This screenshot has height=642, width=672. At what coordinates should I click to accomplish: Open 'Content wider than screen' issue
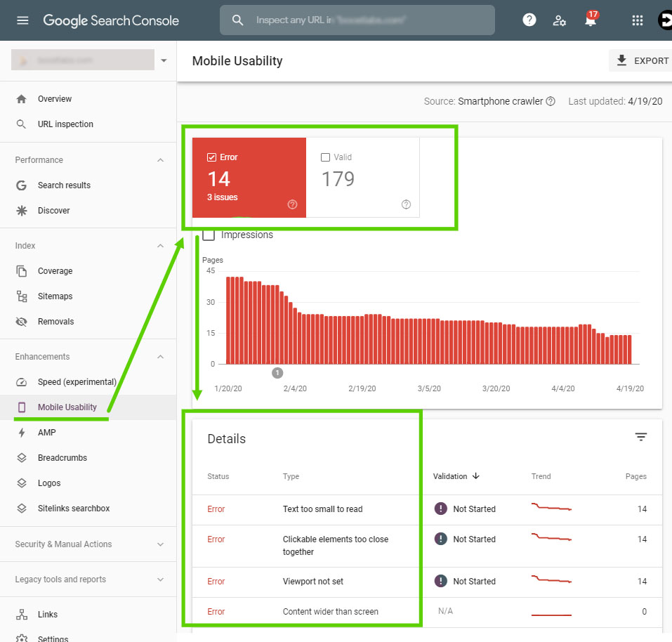330,612
